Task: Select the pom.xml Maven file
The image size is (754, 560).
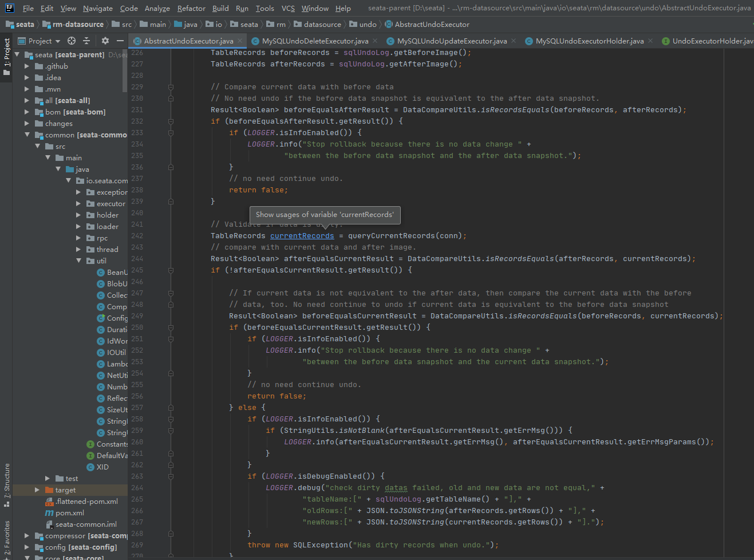Action: tap(69, 513)
